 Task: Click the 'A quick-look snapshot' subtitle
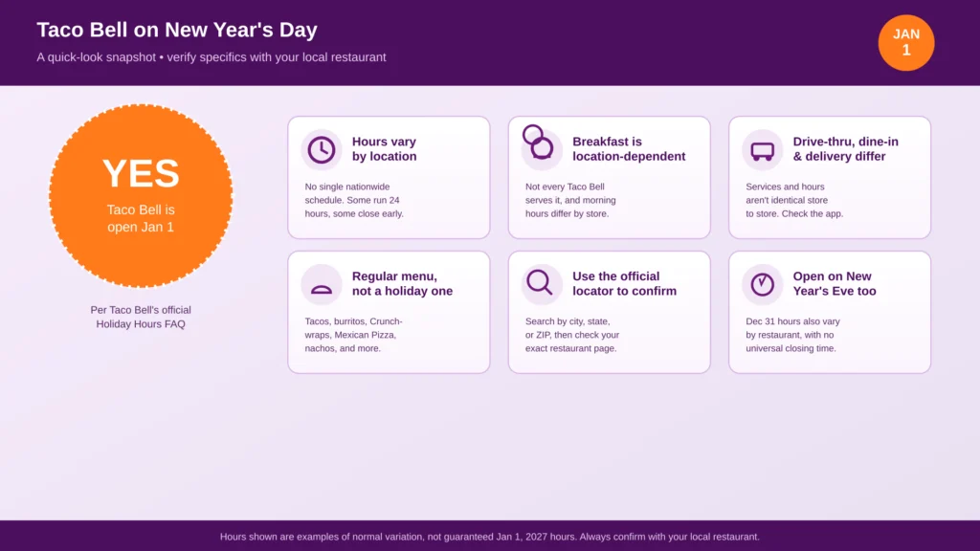coord(212,56)
